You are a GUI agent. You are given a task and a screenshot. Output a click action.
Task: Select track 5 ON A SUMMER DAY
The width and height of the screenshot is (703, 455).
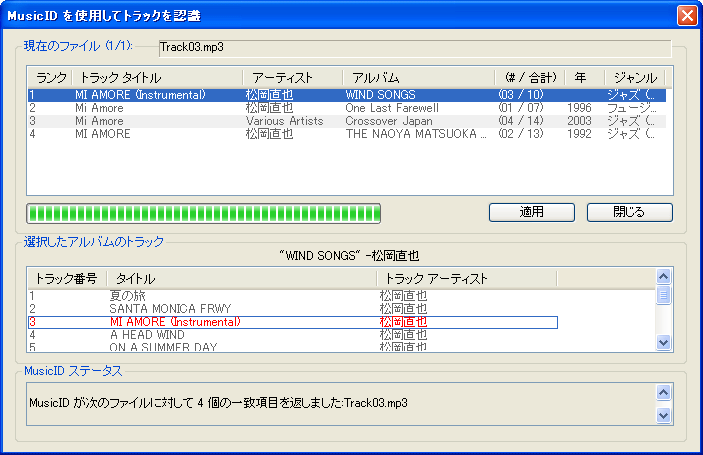pyautogui.click(x=293, y=347)
